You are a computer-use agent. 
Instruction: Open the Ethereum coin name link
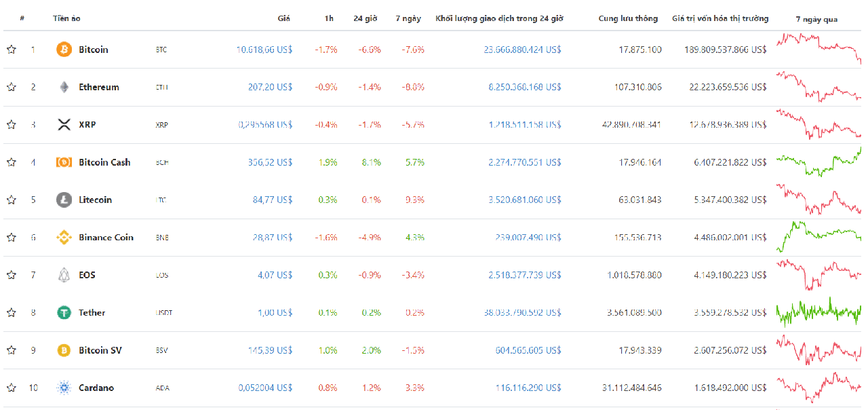coord(99,87)
